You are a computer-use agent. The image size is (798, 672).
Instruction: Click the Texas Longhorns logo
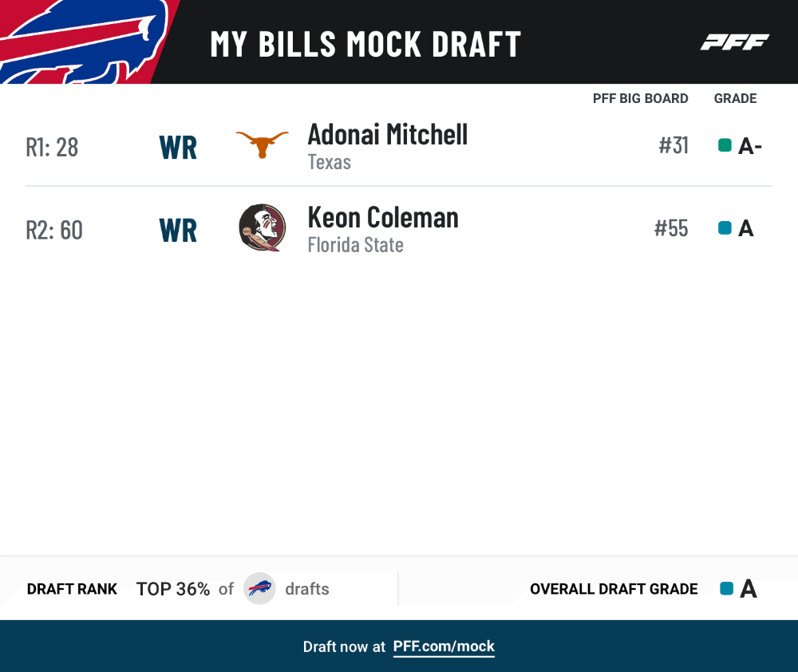click(x=262, y=144)
